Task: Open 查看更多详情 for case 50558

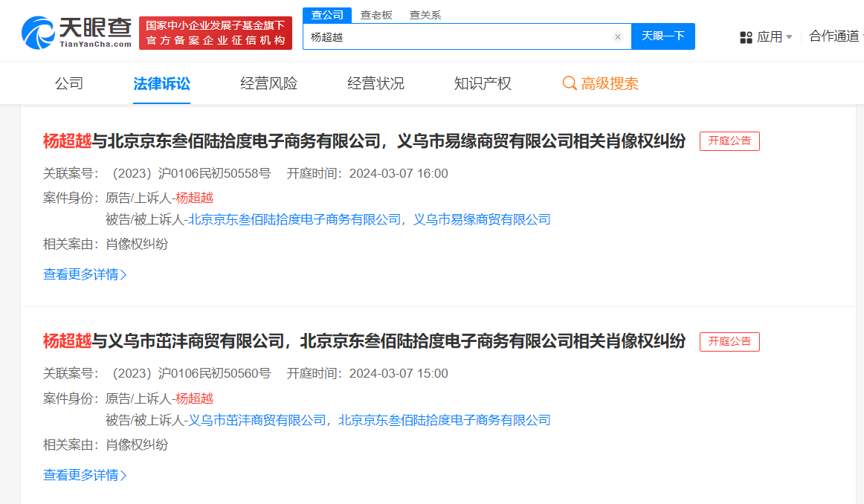Action: click(85, 274)
